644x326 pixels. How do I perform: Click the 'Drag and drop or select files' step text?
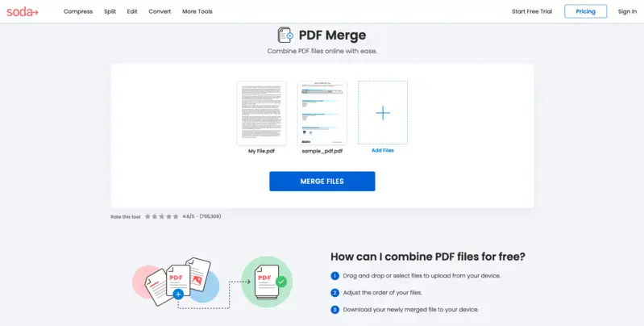[422, 275]
